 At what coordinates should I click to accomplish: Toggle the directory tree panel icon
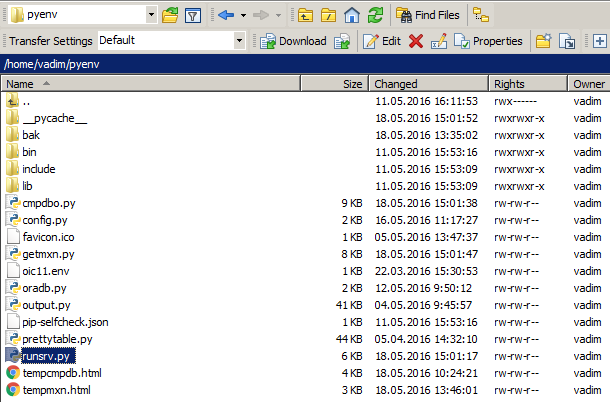click(482, 15)
